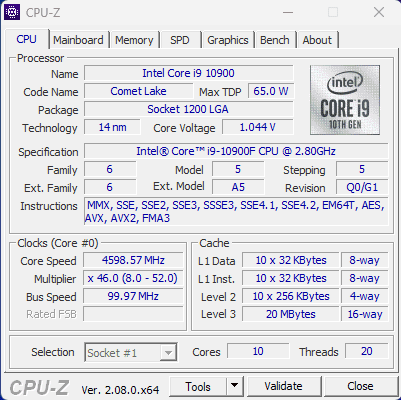Click the Revision value Q0/G1
The height and width of the screenshot is (400, 401).
pos(362,187)
